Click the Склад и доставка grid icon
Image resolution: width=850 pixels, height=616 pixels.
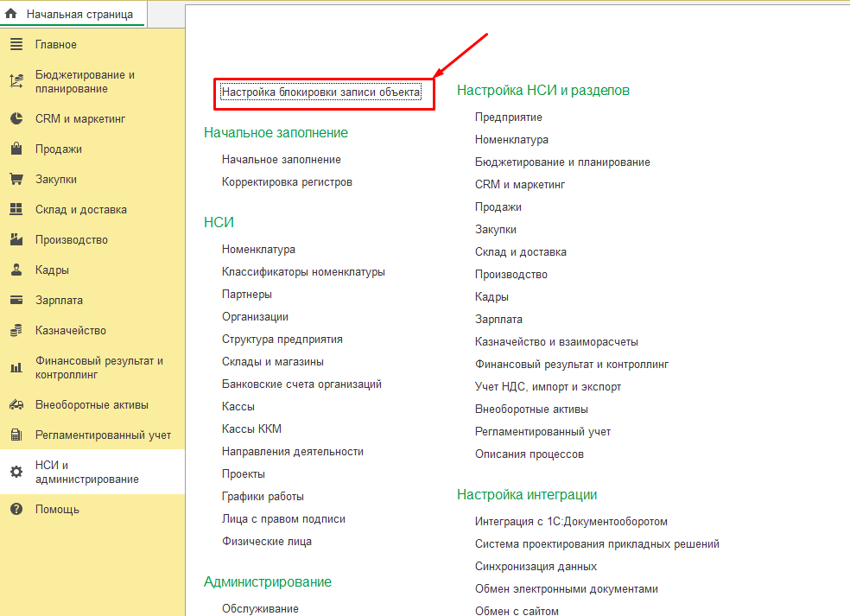(16, 209)
